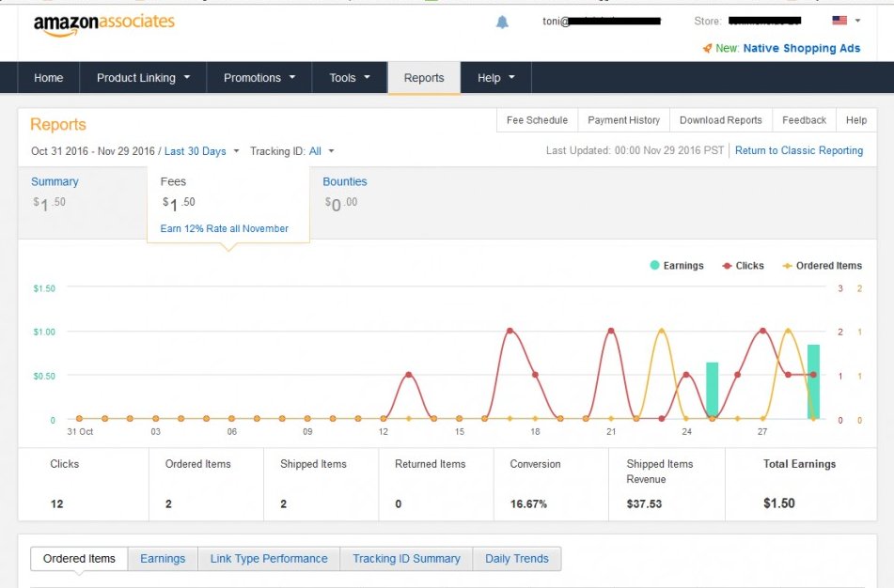Image resolution: width=894 pixels, height=588 pixels.
Task: Click the Conversion 16.67% value
Action: click(x=528, y=503)
